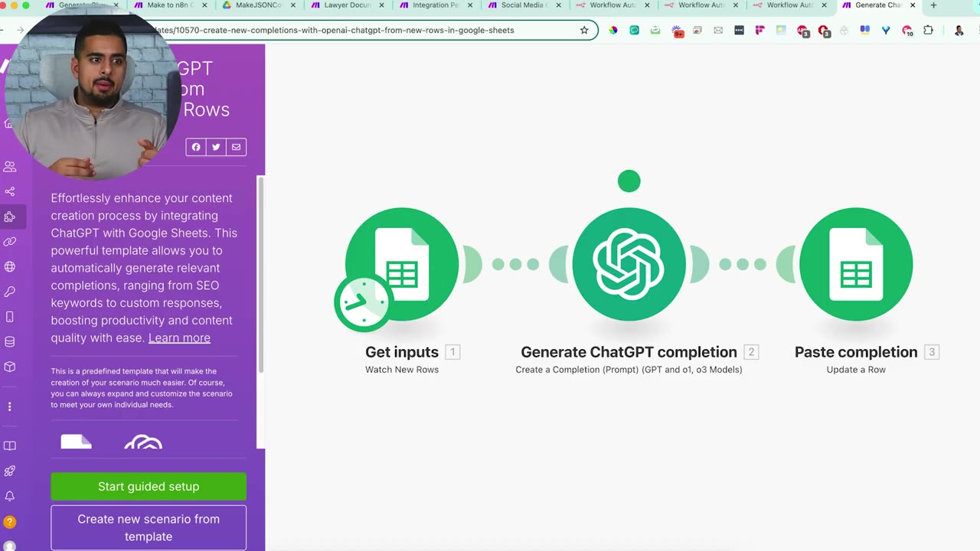Open Resource hub book icon in sidebar
Image resolution: width=980 pixels, height=551 pixels.
tap(10, 446)
